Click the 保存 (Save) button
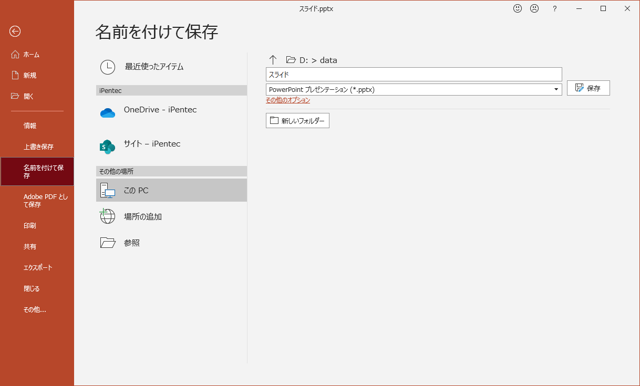 click(588, 88)
